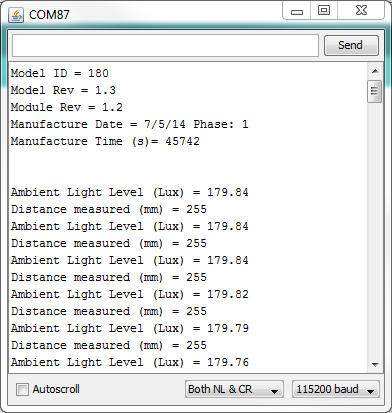This screenshot has width=392, height=413.
Task: Open the 115200 baud rate dropdown
Action: pyautogui.click(x=336, y=389)
